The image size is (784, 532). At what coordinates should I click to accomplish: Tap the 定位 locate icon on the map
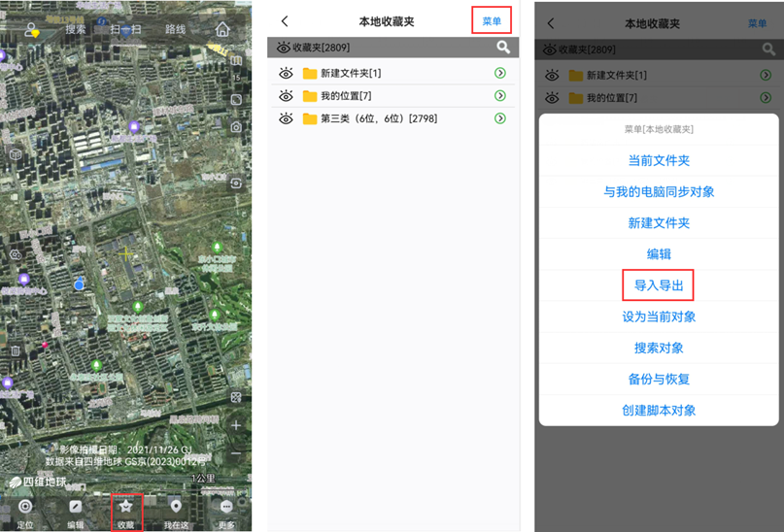tap(25, 508)
